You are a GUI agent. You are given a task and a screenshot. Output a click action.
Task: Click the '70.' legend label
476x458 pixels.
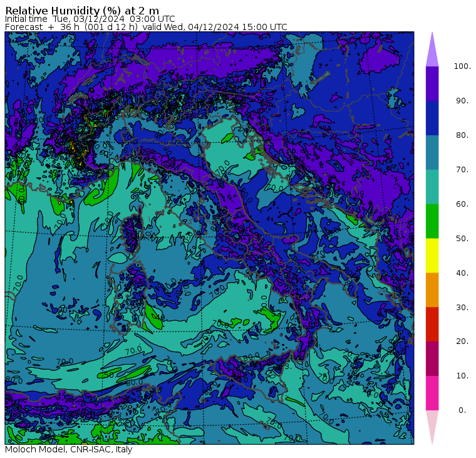pos(462,169)
